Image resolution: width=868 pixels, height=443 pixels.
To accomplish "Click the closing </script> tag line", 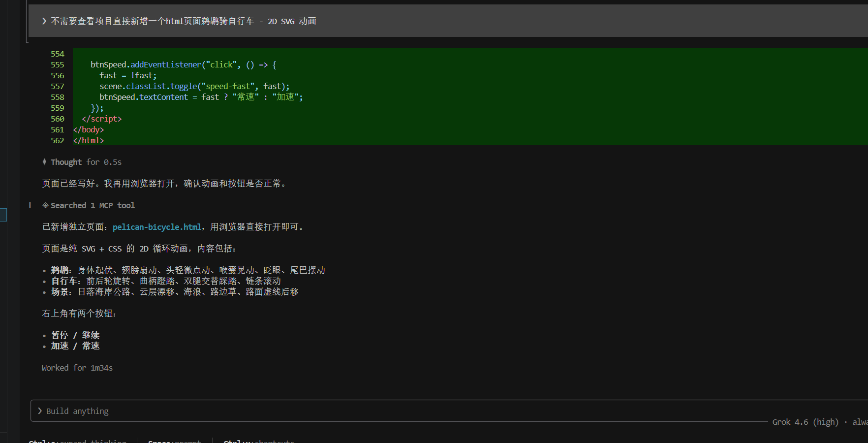I will pos(102,119).
